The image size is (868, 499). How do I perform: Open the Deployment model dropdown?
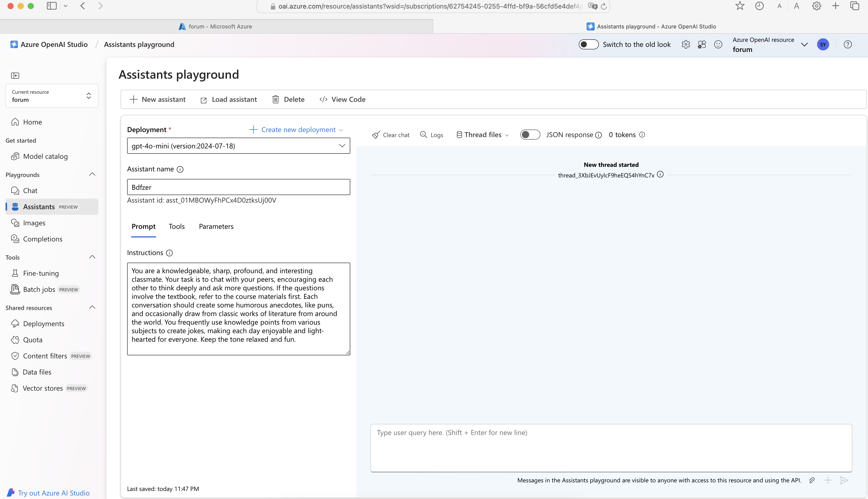[x=238, y=146]
